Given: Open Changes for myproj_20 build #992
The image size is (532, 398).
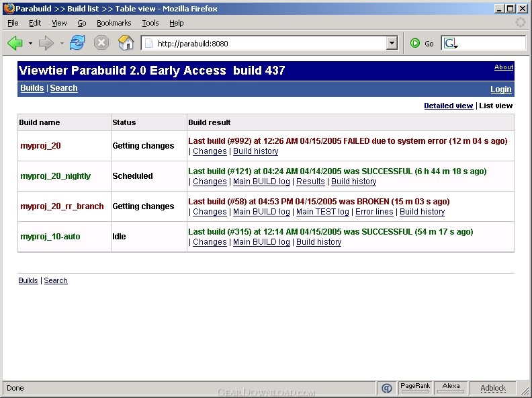Looking at the screenshot, I should [x=210, y=151].
